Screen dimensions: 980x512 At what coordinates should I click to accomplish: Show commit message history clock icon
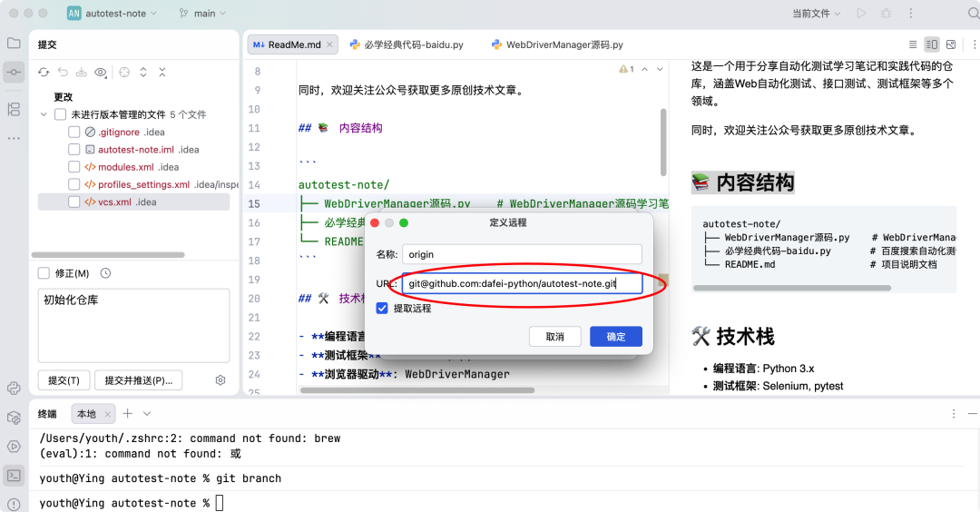[105, 273]
